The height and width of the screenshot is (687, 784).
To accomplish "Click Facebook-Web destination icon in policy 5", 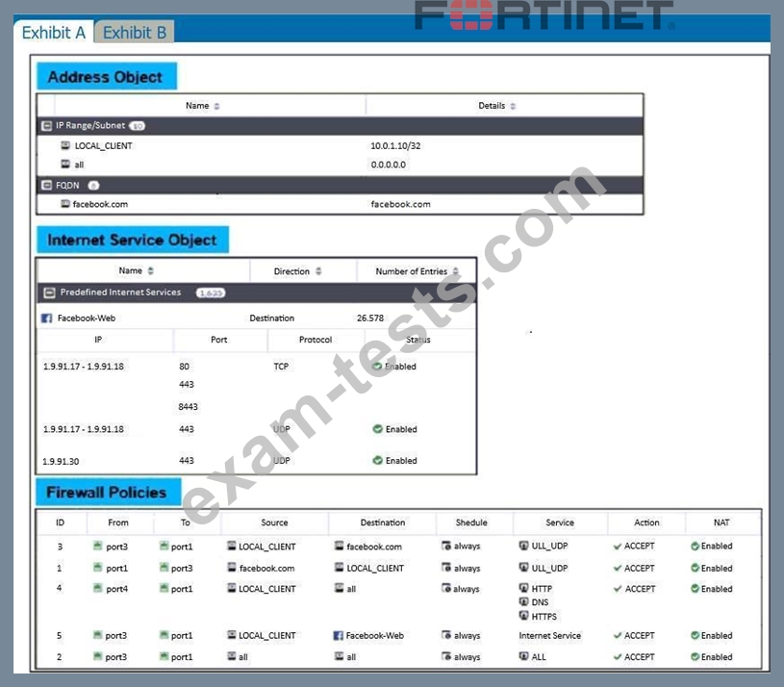I will click(339, 636).
